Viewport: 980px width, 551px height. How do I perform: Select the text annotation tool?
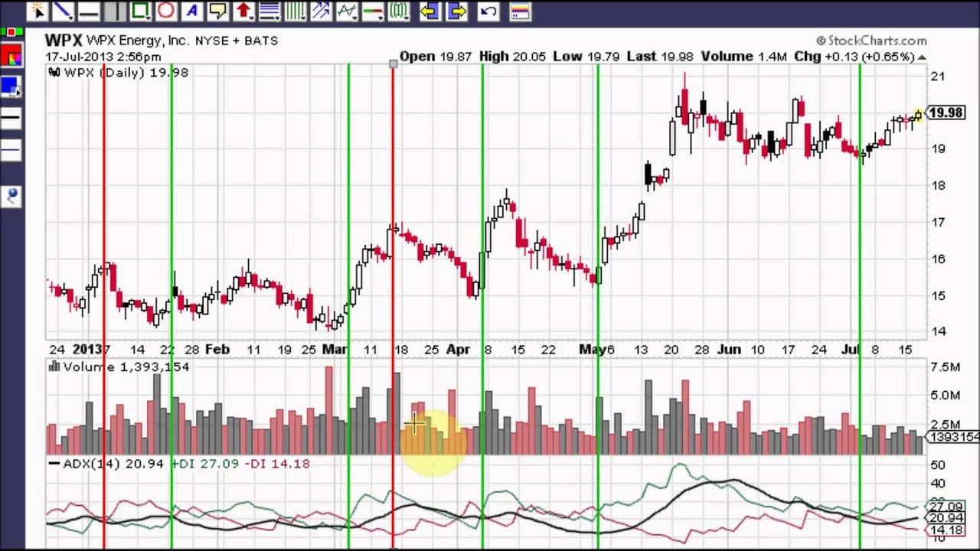pyautogui.click(x=191, y=11)
